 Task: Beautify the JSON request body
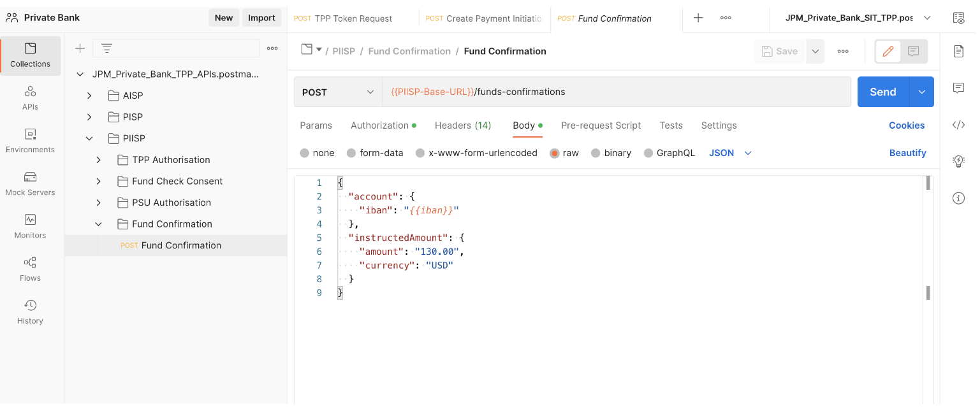(908, 153)
